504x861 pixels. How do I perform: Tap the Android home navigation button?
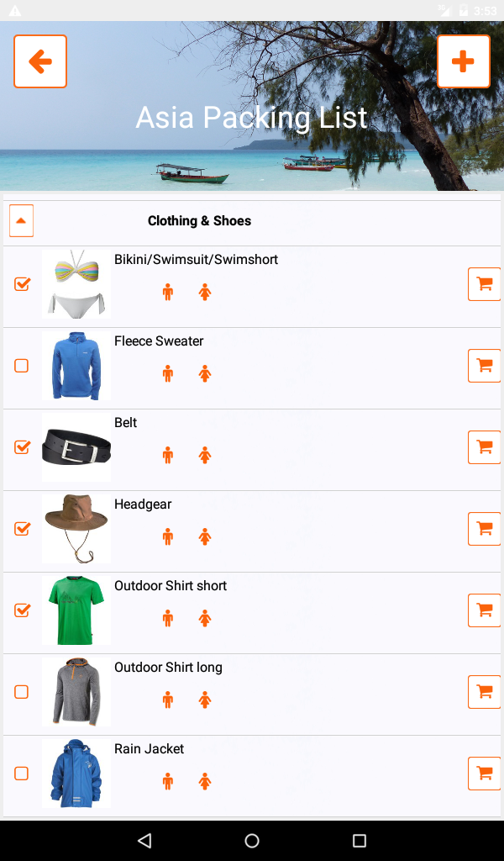point(252,841)
